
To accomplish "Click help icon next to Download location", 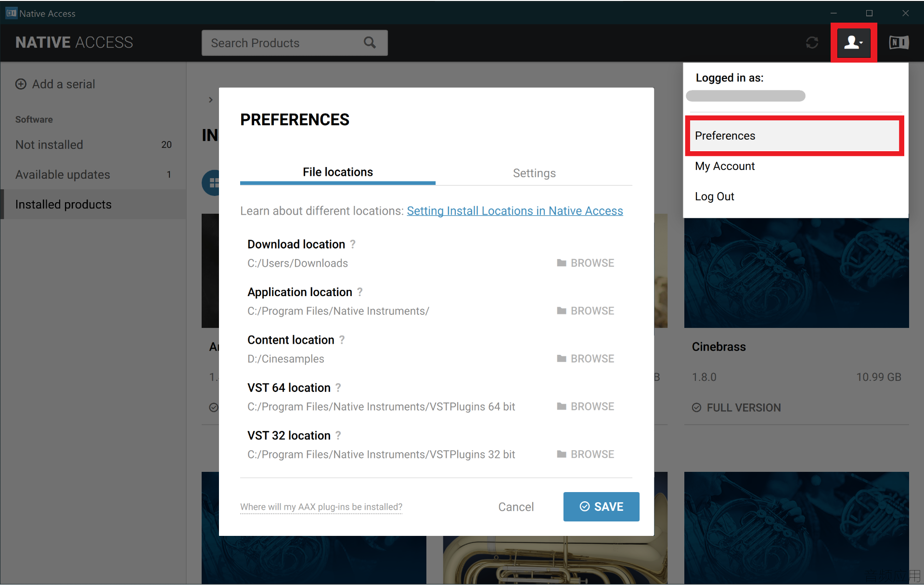I will [x=353, y=244].
